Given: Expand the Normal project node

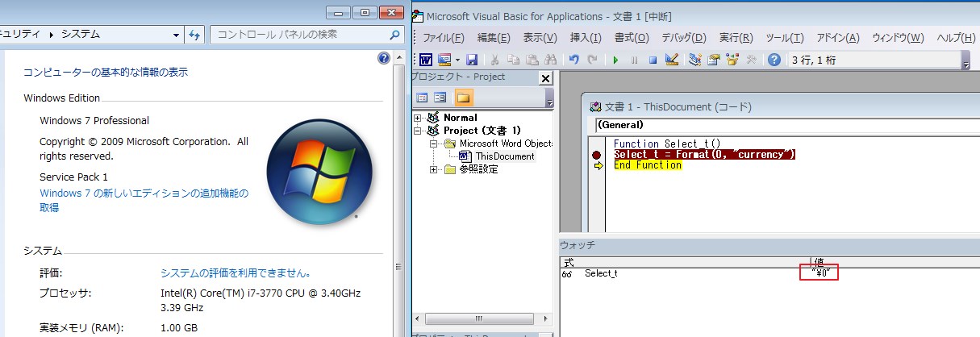Looking at the screenshot, I should (418, 118).
